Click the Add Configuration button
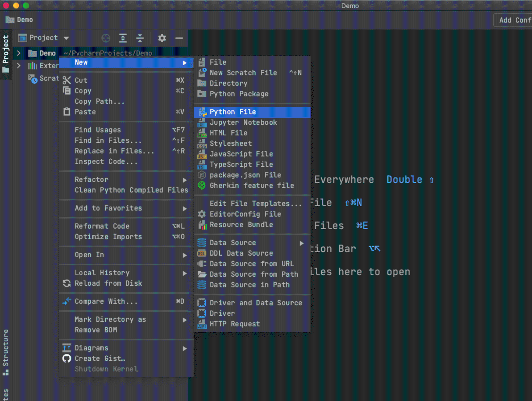532x401 pixels. pos(513,20)
